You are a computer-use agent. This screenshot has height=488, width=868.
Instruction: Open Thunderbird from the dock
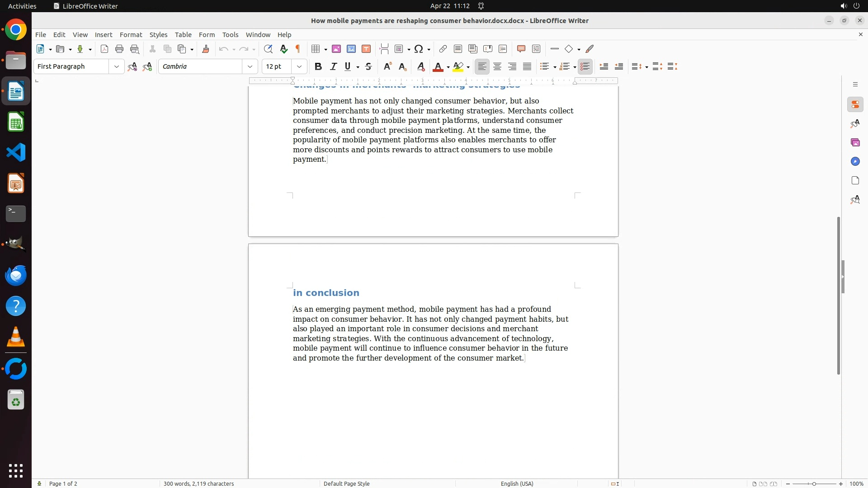tap(16, 275)
